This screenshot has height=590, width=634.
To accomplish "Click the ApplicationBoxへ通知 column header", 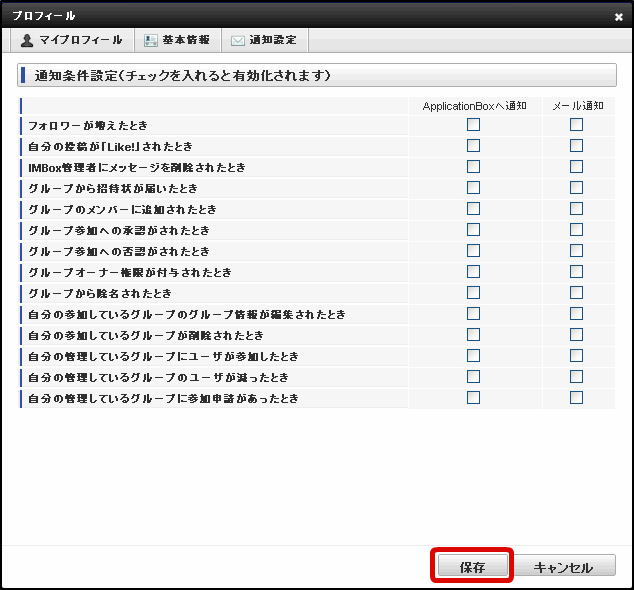I will (475, 106).
